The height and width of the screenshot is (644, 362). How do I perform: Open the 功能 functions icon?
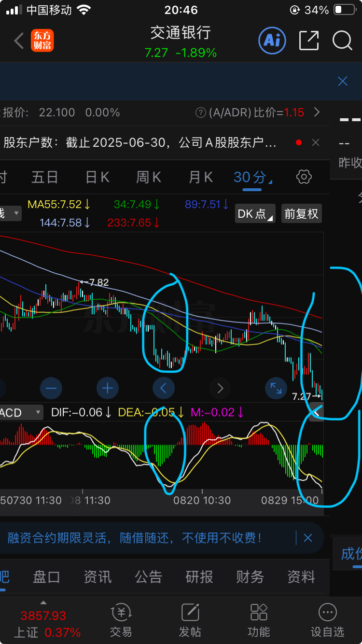259,621
